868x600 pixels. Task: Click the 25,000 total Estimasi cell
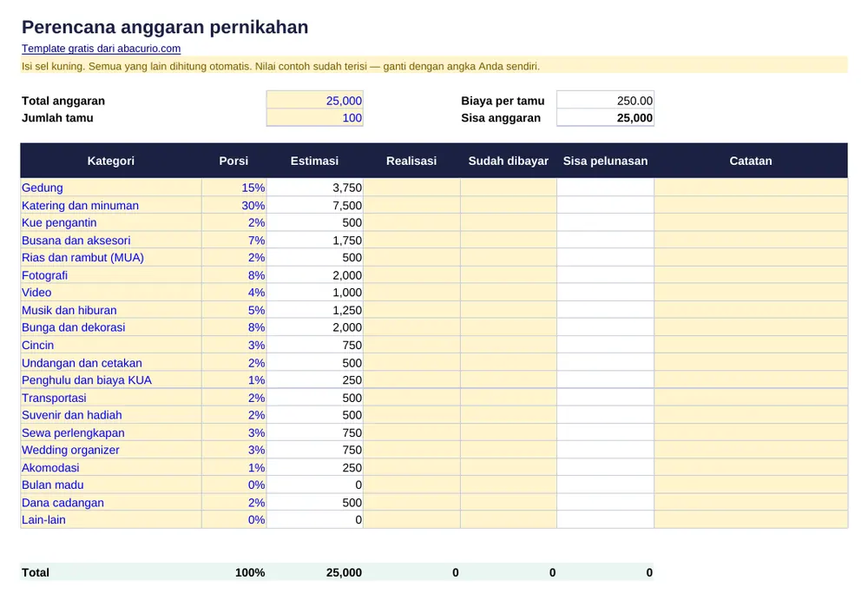(314, 572)
